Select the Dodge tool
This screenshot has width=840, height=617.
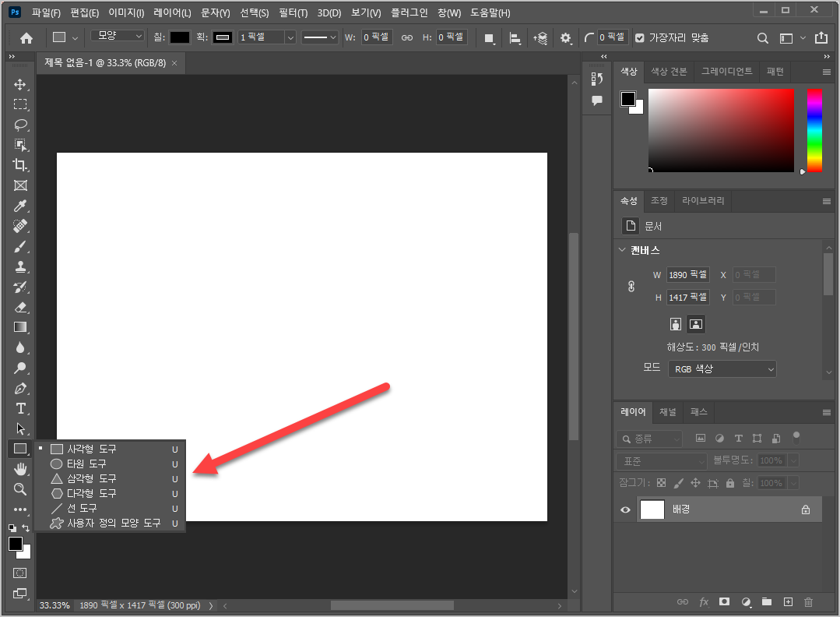(x=20, y=368)
